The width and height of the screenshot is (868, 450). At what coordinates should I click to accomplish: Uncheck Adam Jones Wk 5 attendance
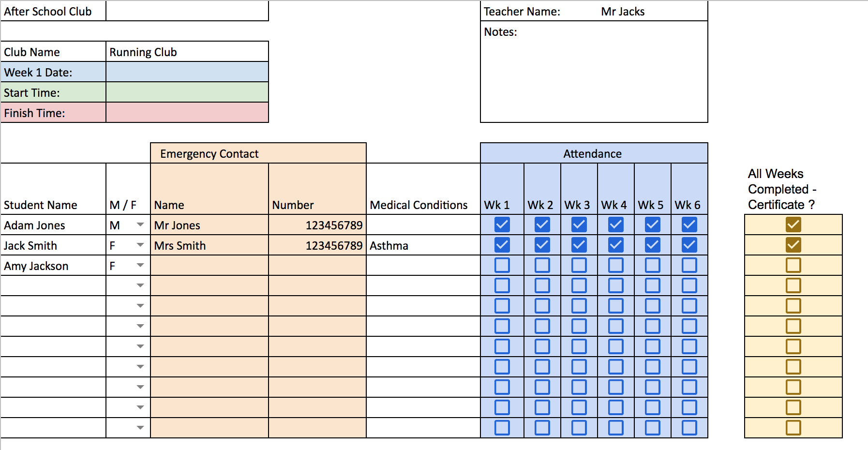[x=652, y=225]
